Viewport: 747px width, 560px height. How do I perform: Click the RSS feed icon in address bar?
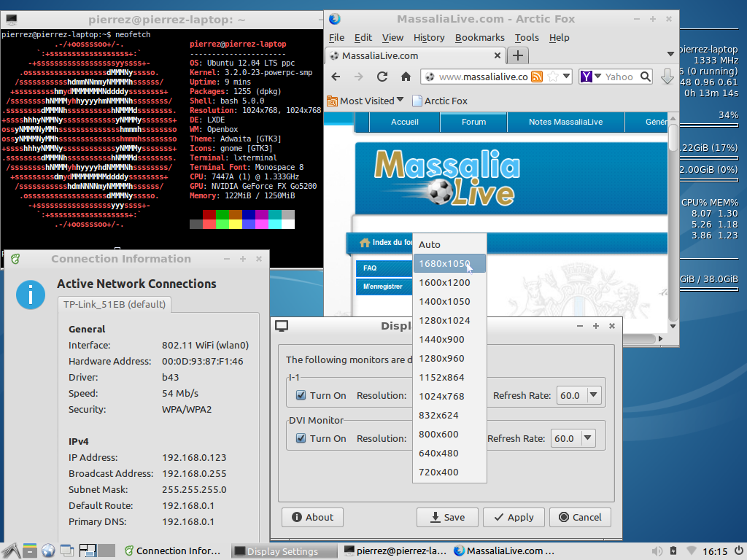tap(537, 77)
